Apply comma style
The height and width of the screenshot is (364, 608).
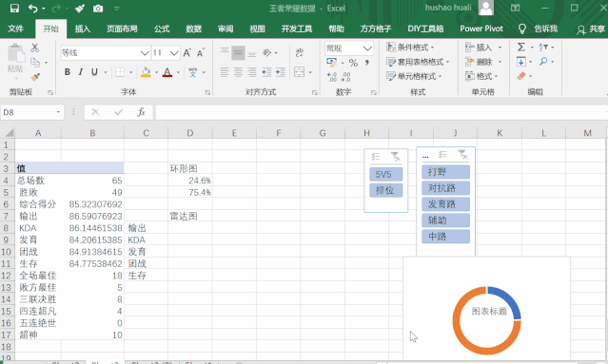coord(366,63)
